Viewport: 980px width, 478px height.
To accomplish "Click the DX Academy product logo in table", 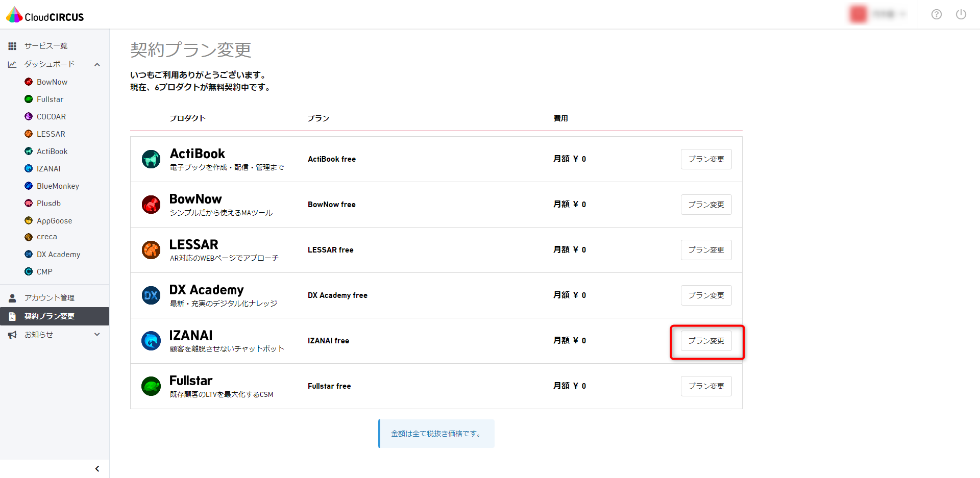I will click(151, 295).
